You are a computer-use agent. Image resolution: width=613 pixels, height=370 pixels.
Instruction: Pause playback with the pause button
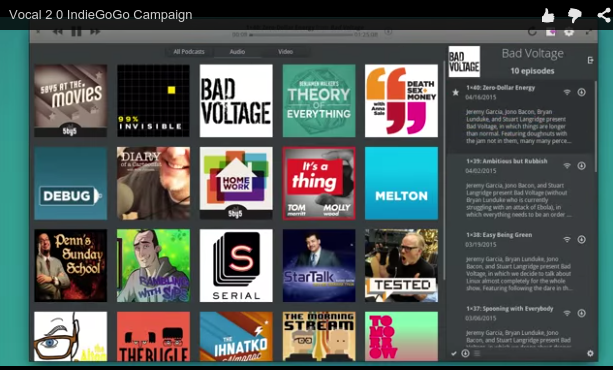pyautogui.click(x=76, y=32)
